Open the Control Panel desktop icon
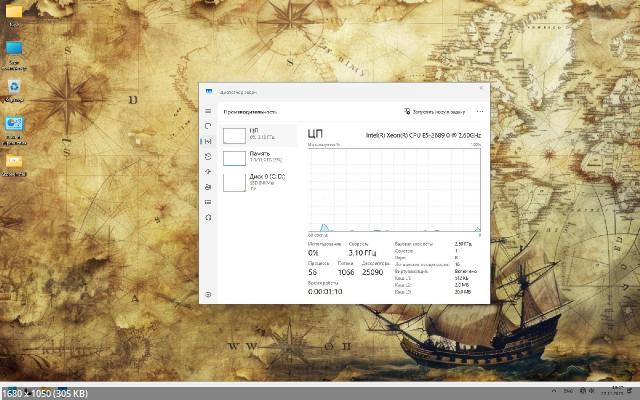This screenshot has width=640, height=400. coord(15,125)
